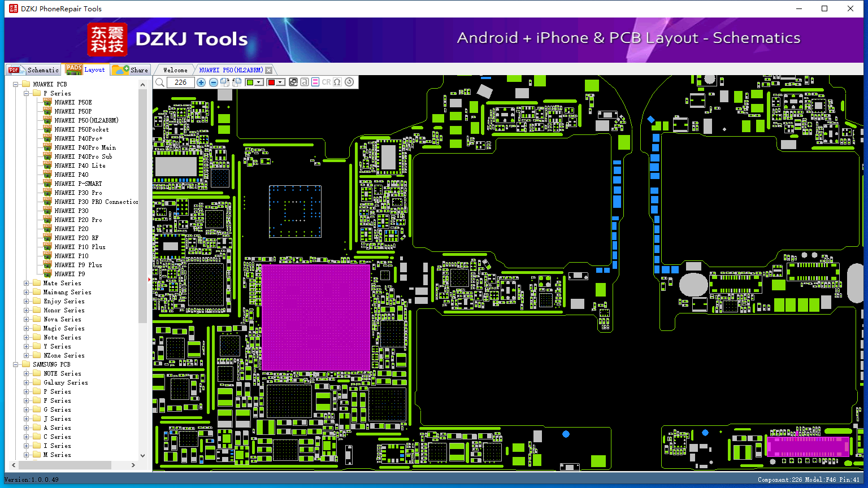Click the tree panel scroll-right arrow
868x488 pixels.
[133, 465]
